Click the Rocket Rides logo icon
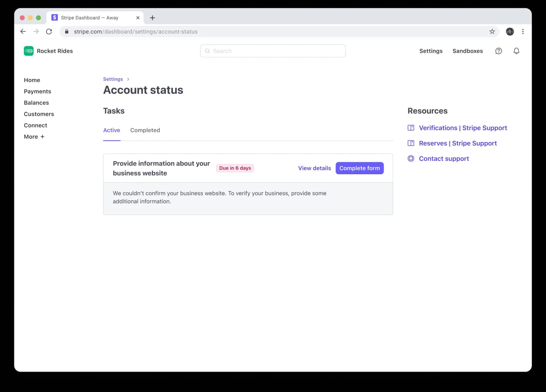Viewport: 546px width, 392px height. tap(29, 51)
